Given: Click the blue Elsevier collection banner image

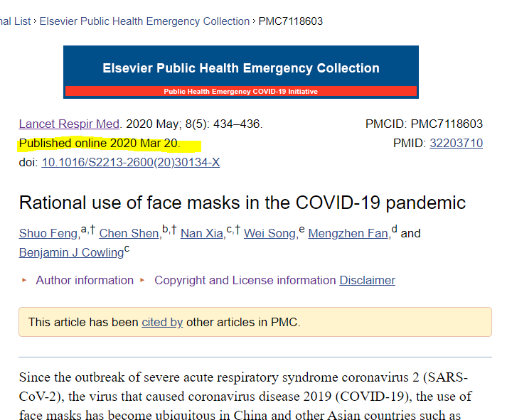Looking at the screenshot, I should 240,67.
